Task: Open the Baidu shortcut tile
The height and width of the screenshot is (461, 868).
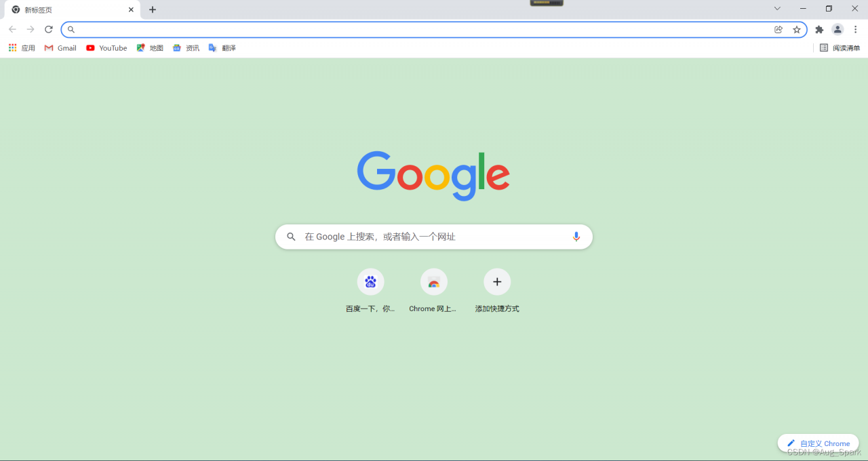Action: pos(370,282)
